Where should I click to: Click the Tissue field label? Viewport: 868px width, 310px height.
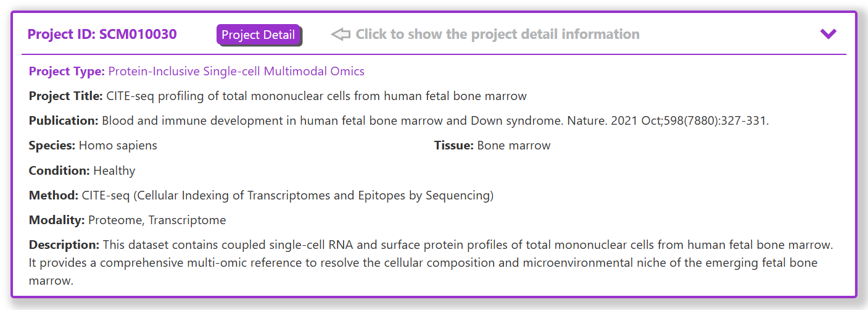click(x=454, y=146)
